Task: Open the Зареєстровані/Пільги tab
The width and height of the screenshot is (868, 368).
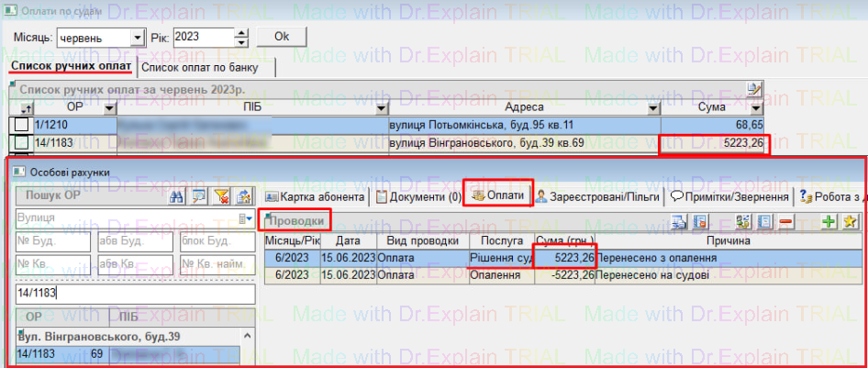Action: pyautogui.click(x=596, y=195)
